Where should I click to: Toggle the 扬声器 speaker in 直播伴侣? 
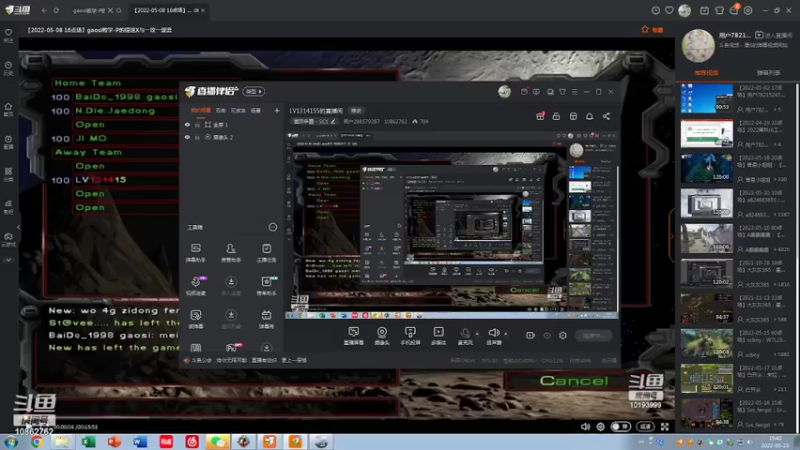494,336
